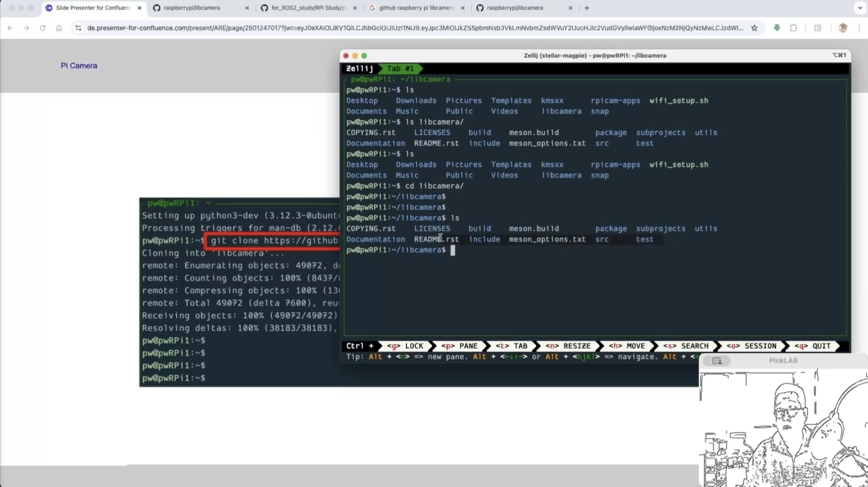Click the home icon in toolbar
The image size is (868, 487).
click(x=59, y=28)
